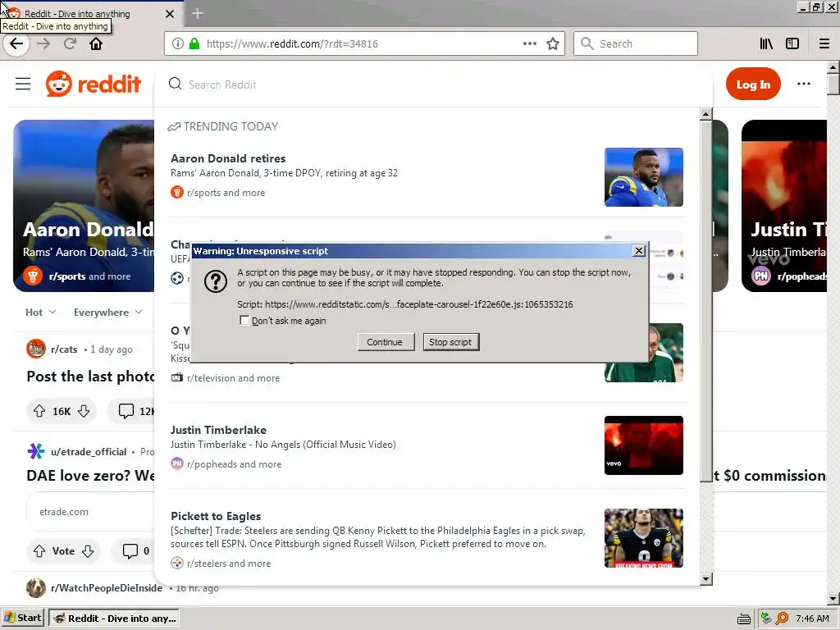The width and height of the screenshot is (840, 630).
Task: Click the u/etrade_official avatar icon
Action: [x=36, y=452]
